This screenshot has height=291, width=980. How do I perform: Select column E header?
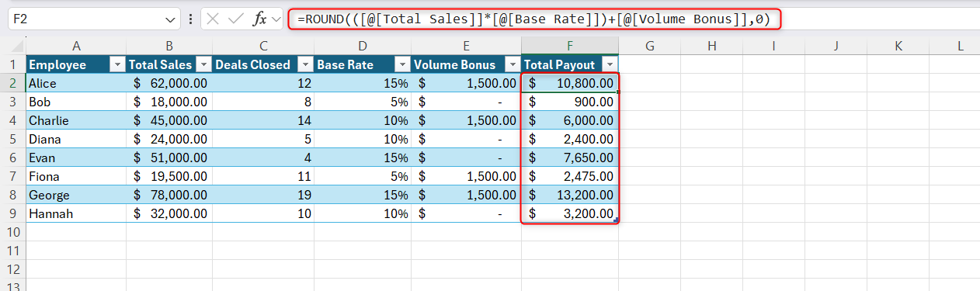coord(466,46)
